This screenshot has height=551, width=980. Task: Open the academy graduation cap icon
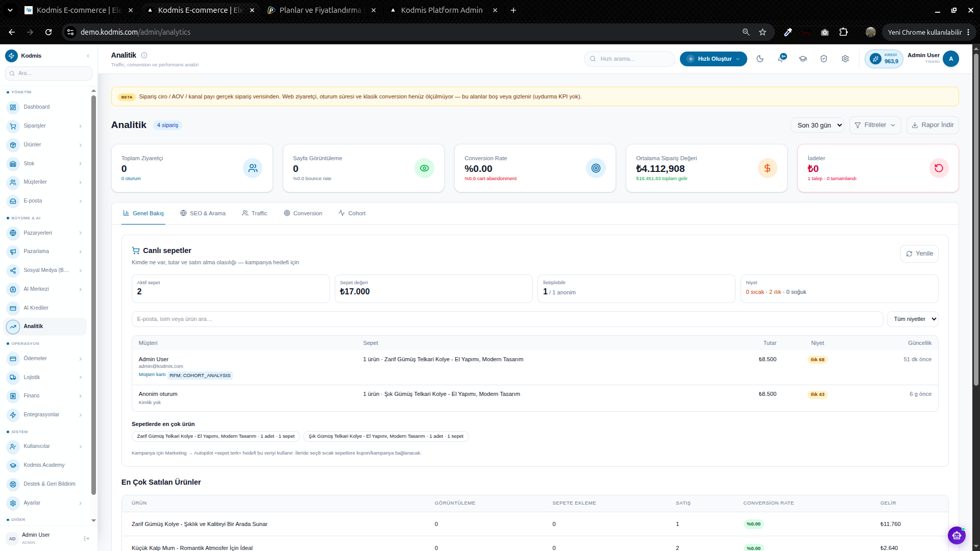coord(803,59)
